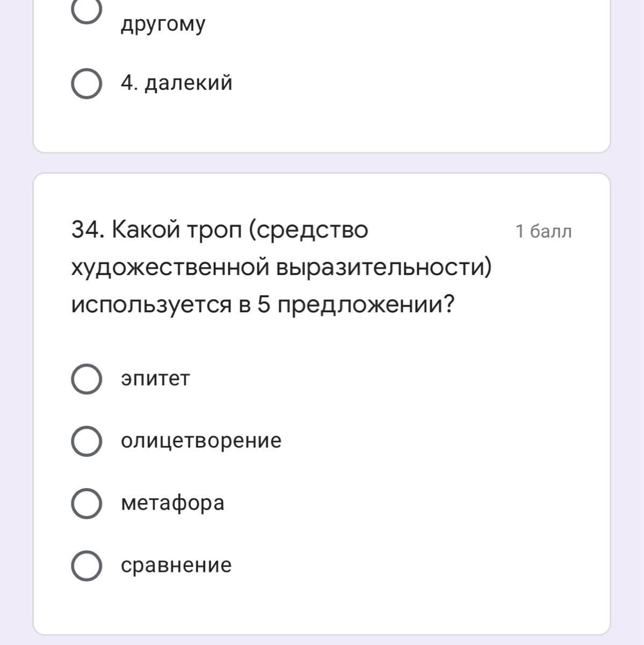644x645 pixels.
Task: Choose the 'сравнение' radio option
Action: coord(86,566)
